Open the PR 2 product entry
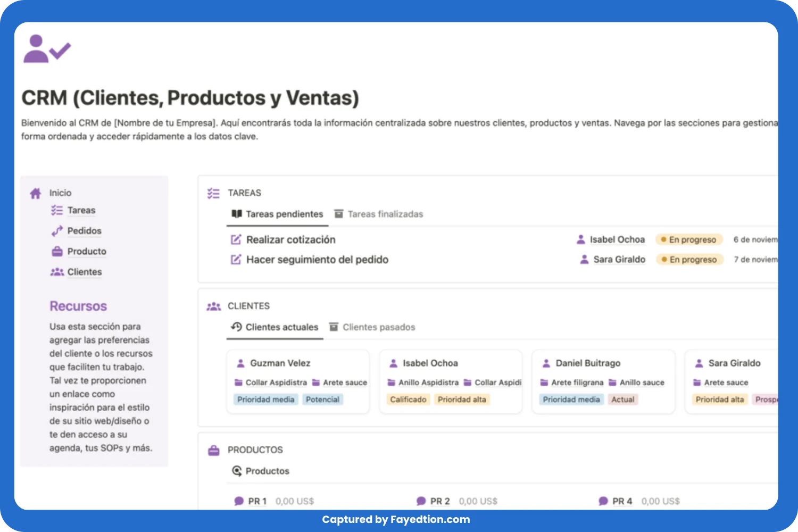Viewport: 798px width, 532px height. tap(439, 501)
